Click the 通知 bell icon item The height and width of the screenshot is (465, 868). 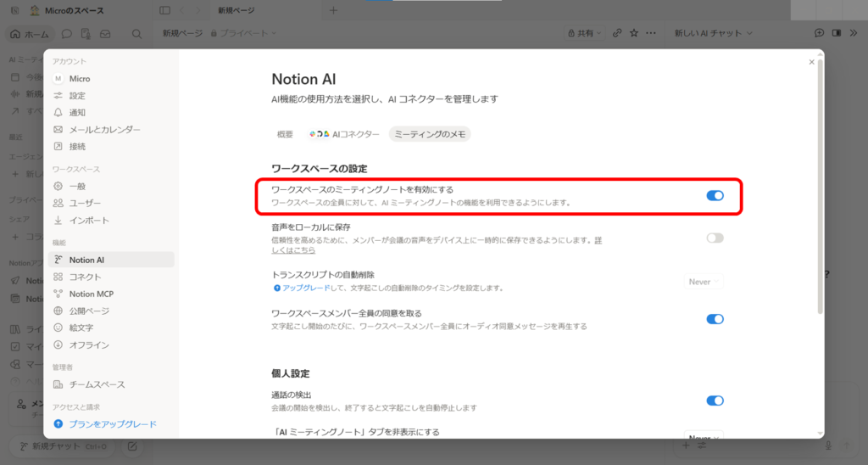(x=111, y=113)
